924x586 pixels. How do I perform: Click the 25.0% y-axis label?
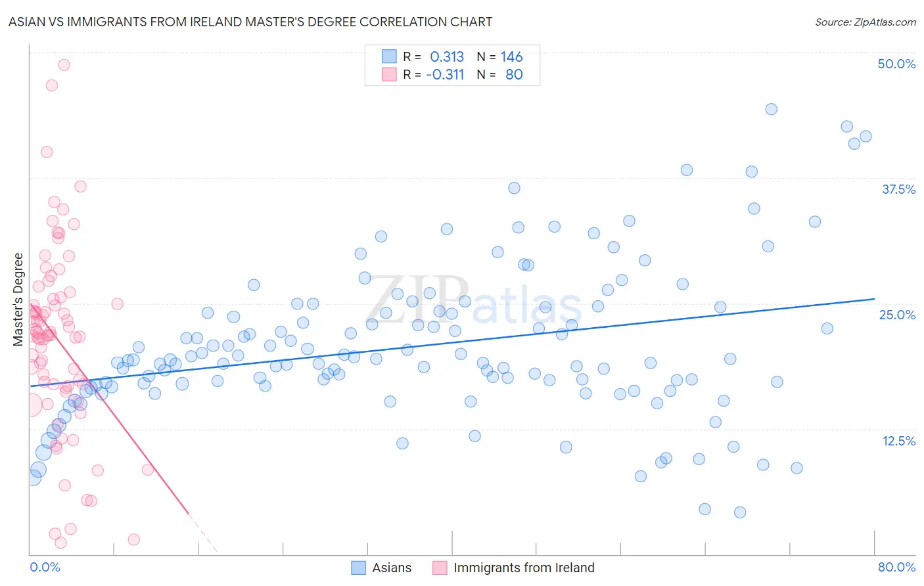897,315
